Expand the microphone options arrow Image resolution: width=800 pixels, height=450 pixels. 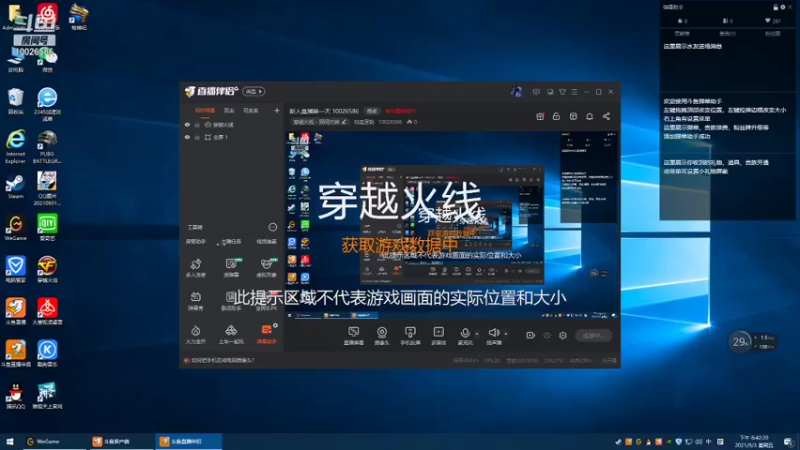[477, 334]
